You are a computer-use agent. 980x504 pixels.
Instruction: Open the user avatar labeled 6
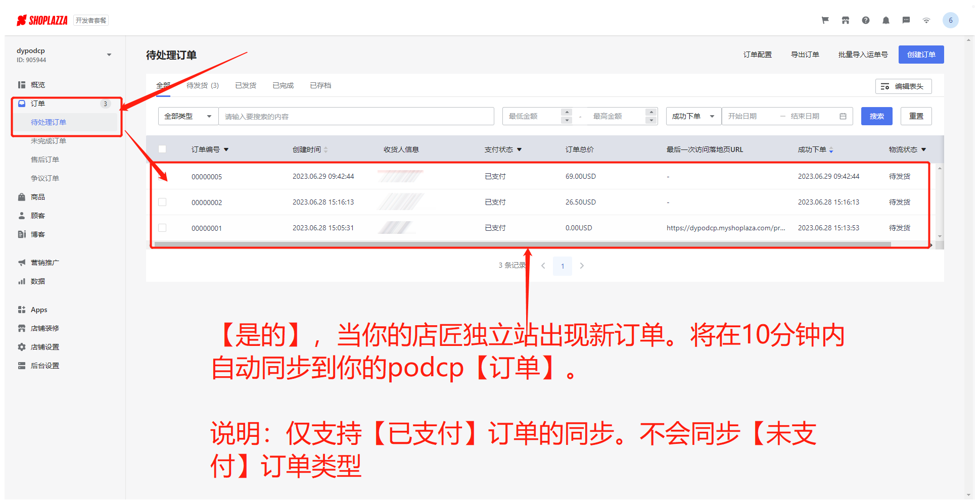point(951,20)
